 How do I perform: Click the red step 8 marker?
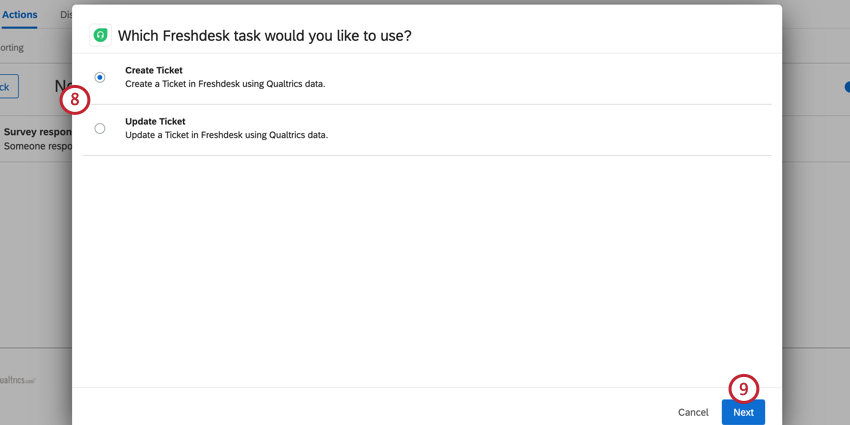[75, 100]
